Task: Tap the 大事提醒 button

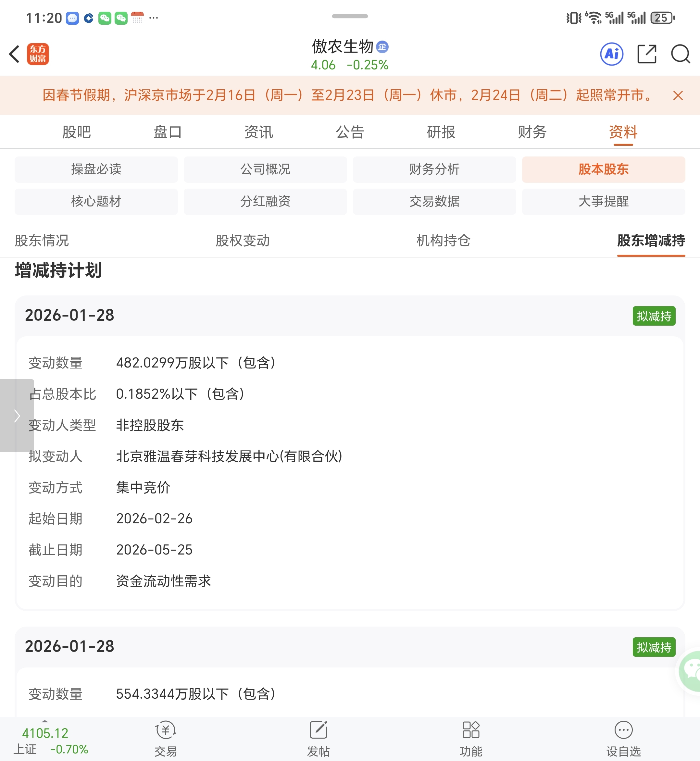Action: [603, 202]
